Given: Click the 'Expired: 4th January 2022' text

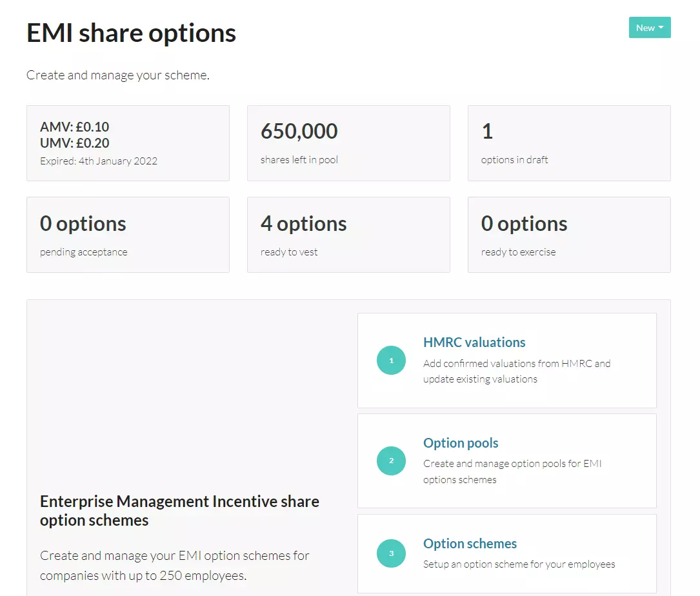Looking at the screenshot, I should pyautogui.click(x=99, y=161).
